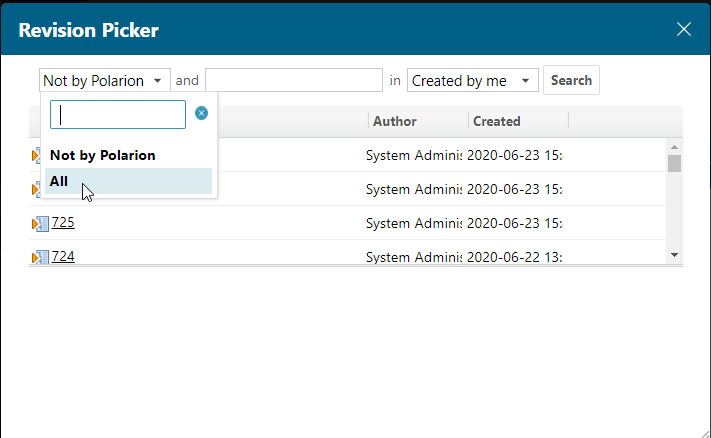
Task: Click the revision list scrollbar thumb
Action: [674, 164]
